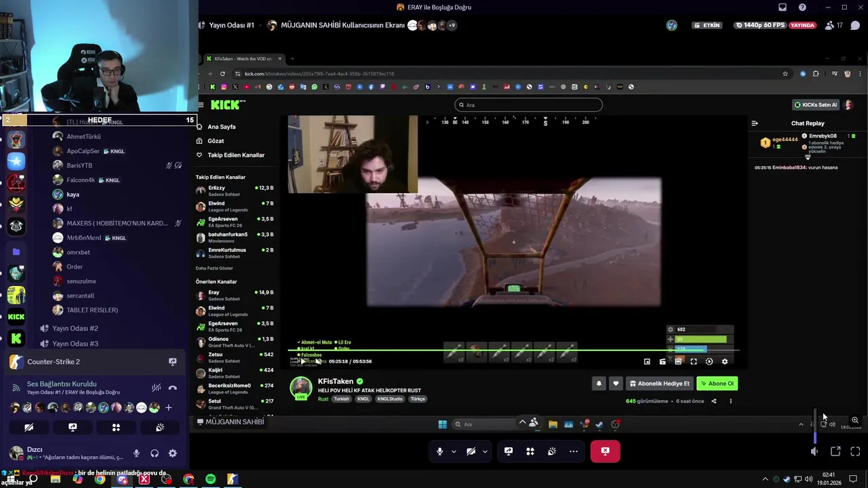Click the KFisTaken browser tab
The image size is (868, 488).
[243, 58]
